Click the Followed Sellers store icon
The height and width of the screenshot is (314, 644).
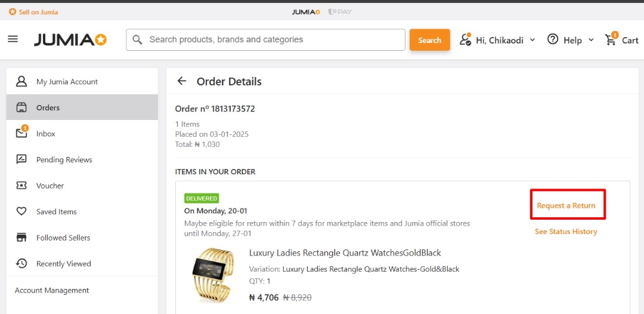coord(21,238)
